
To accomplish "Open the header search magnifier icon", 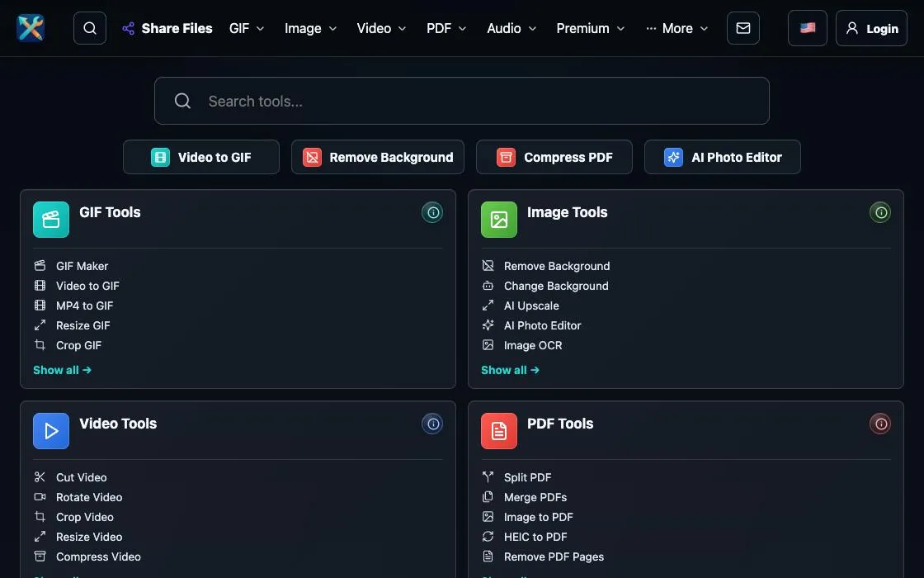I will [x=90, y=28].
